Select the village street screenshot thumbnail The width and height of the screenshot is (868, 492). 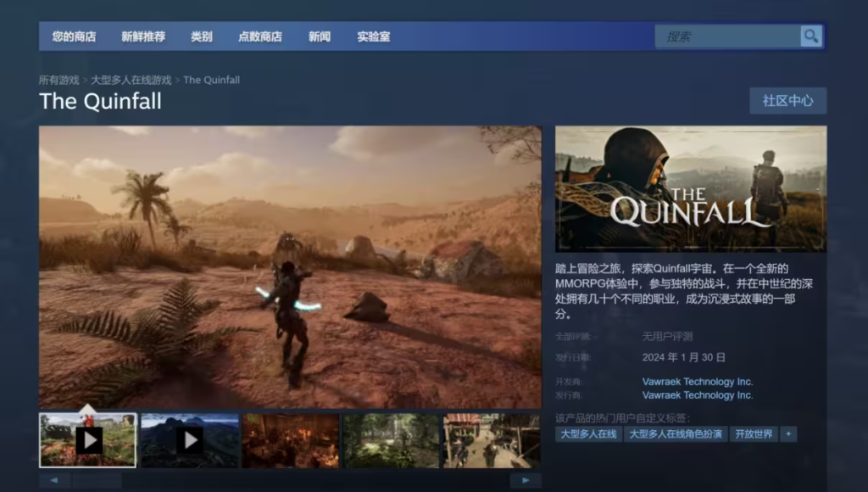tap(492, 440)
